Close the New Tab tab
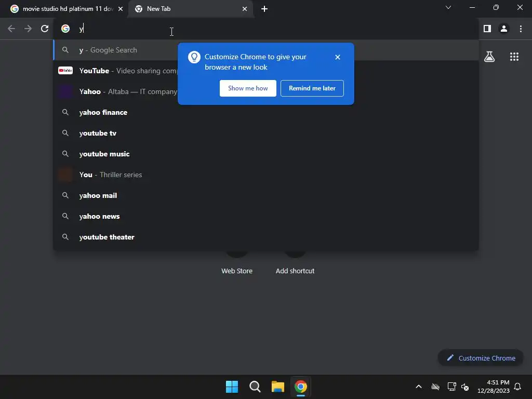 (245, 9)
